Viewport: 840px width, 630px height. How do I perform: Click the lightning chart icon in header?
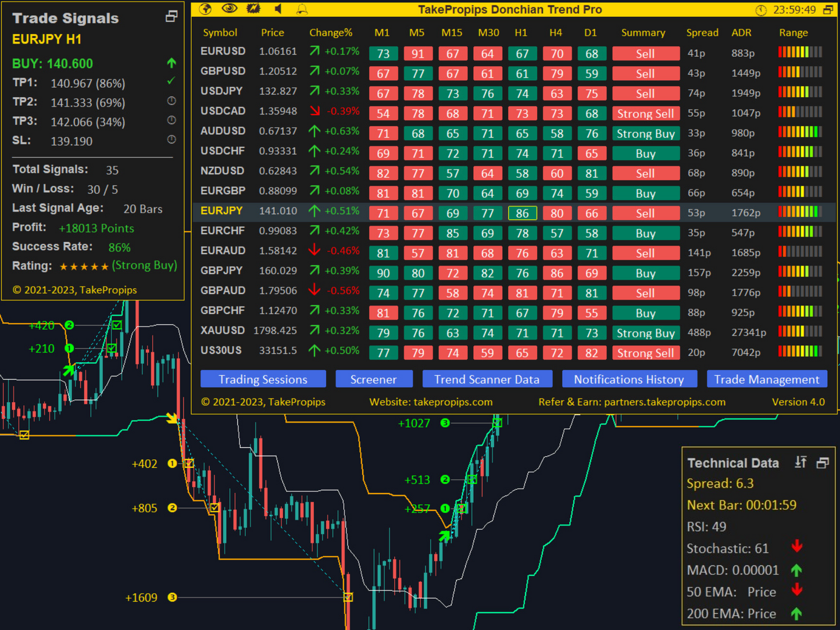pyautogui.click(x=253, y=9)
